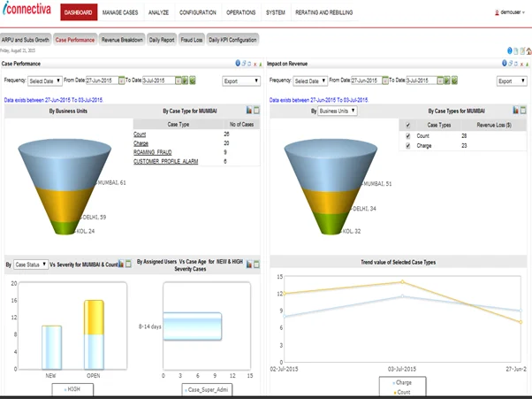Click the OPEN bar in severity chart
The image size is (532, 399).
(x=94, y=334)
